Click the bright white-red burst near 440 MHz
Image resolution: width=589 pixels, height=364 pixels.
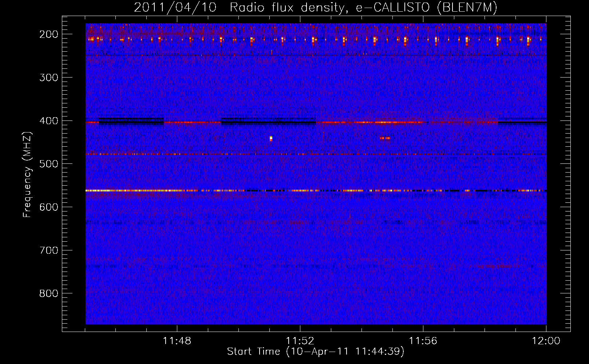271,138
